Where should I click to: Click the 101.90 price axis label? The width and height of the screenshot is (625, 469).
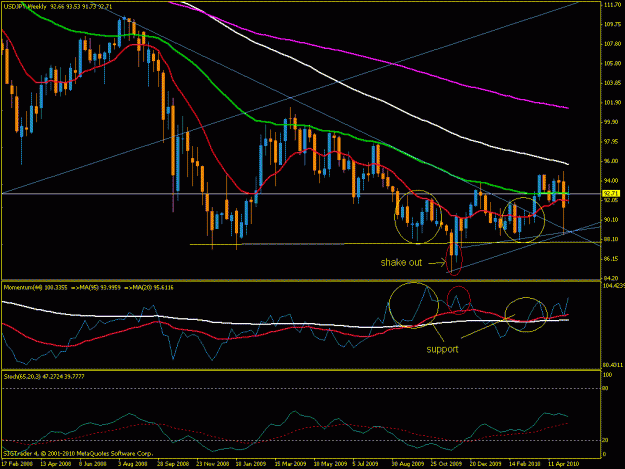coord(612,102)
